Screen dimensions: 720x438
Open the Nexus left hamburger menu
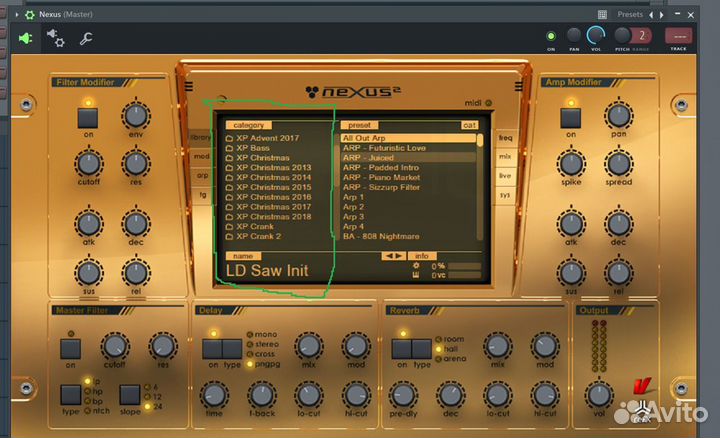coord(189,86)
